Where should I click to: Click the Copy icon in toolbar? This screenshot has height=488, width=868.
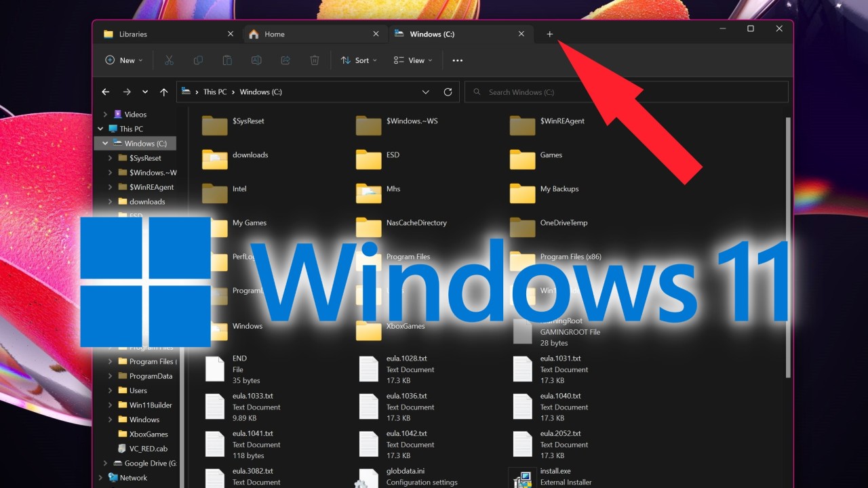coord(198,60)
